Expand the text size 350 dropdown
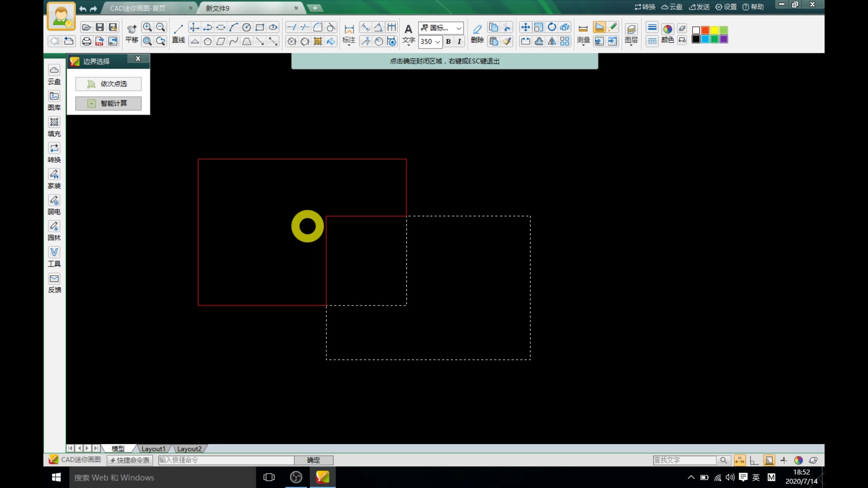Screen dimensions: 868x488 [438, 42]
